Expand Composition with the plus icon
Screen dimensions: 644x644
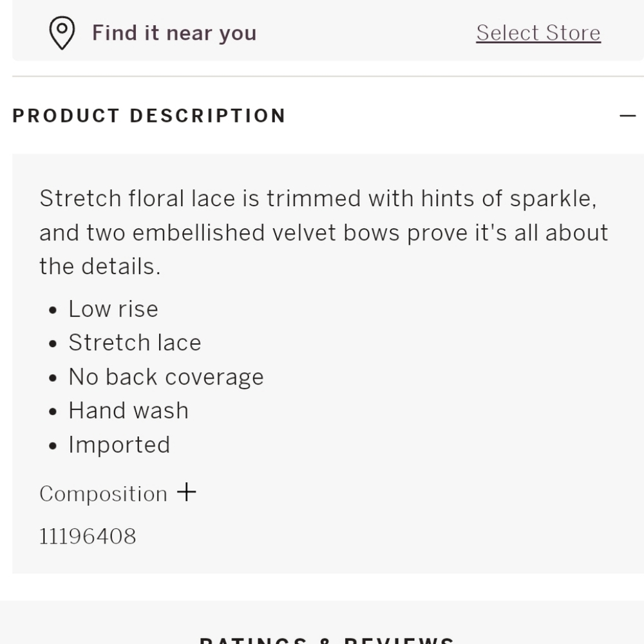(187, 492)
